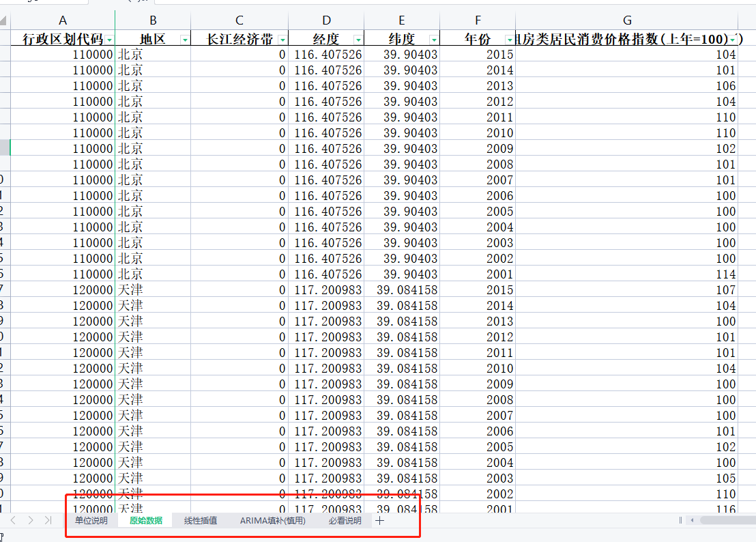The image size is (756, 542).
Task: Select column D header
Action: point(326,20)
